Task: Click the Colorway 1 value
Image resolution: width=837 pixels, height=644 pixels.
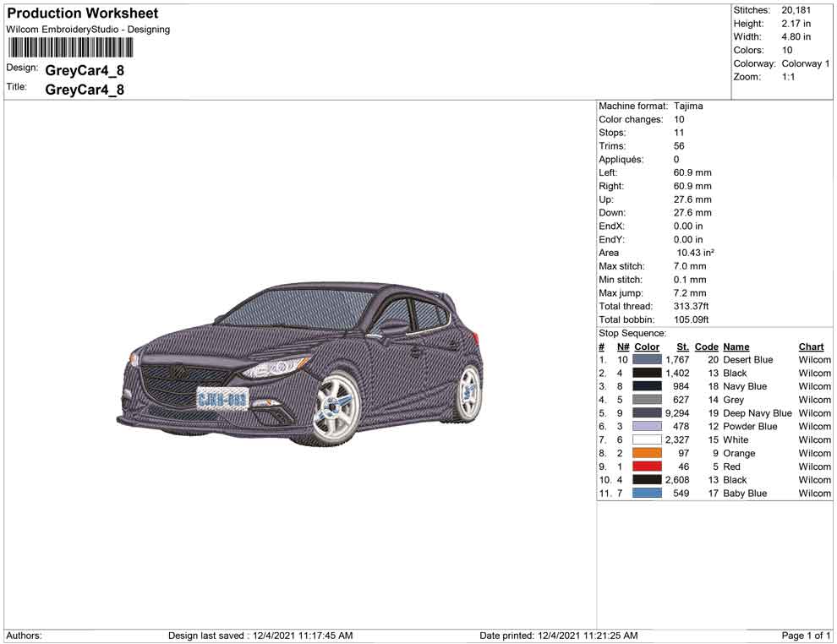Action: click(x=803, y=63)
